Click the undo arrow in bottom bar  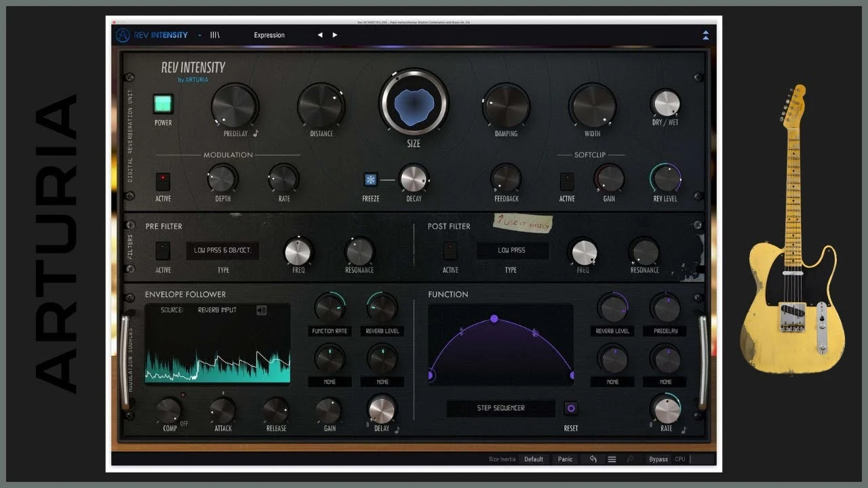click(x=593, y=459)
